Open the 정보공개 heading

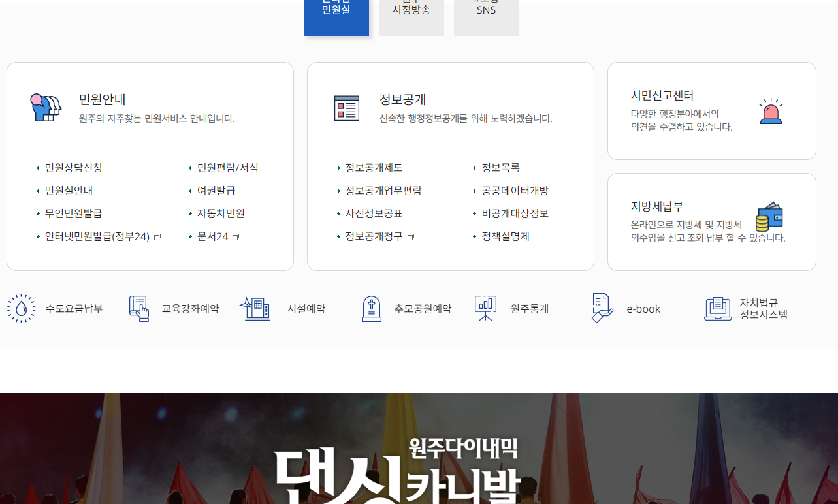(x=403, y=99)
